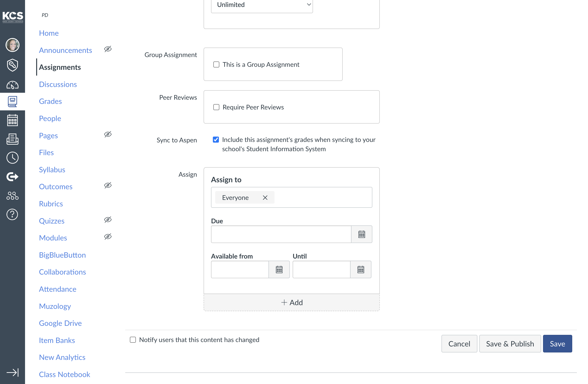Click into the Available from date field
The width and height of the screenshot is (588, 384).
pyautogui.click(x=240, y=270)
